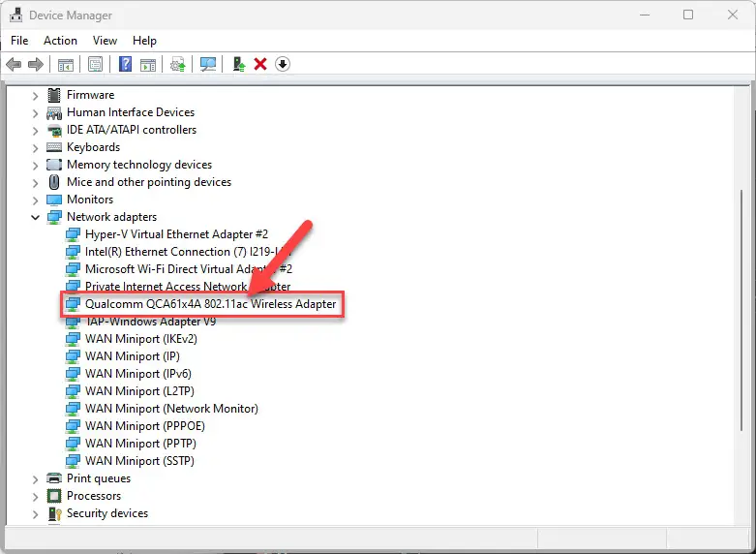Click the Firmware chip icon

pos(54,95)
